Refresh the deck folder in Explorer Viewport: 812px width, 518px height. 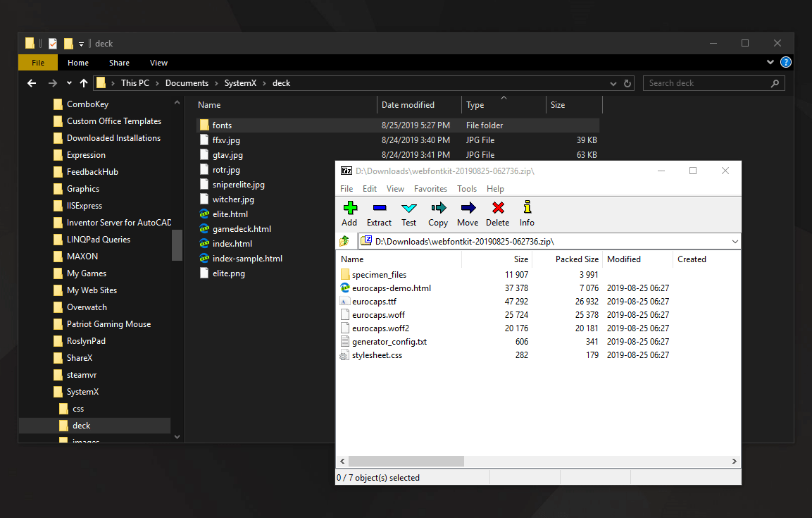627,83
